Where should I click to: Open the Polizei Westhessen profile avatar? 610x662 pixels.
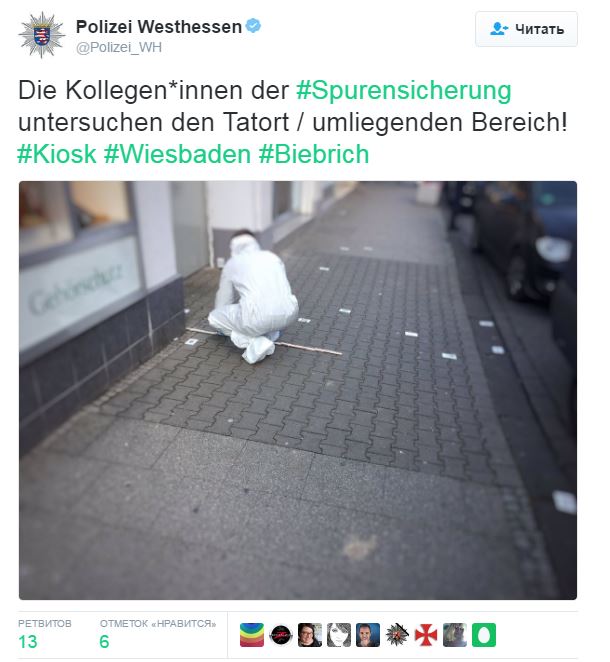[x=42, y=35]
